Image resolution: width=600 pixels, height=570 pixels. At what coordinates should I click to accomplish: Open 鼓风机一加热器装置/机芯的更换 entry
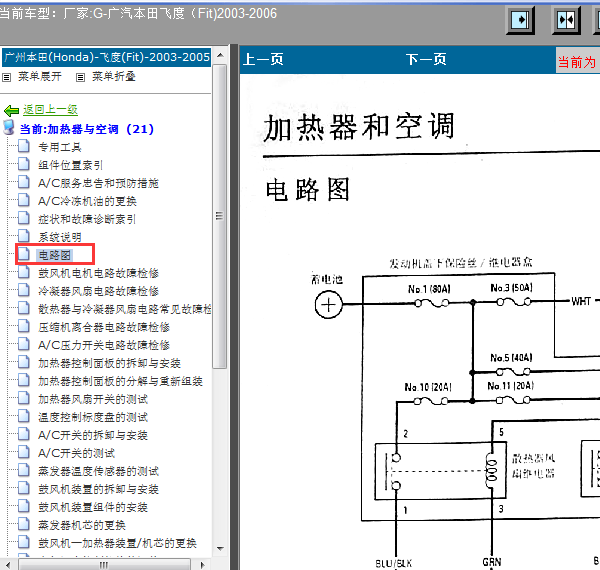coord(117,543)
